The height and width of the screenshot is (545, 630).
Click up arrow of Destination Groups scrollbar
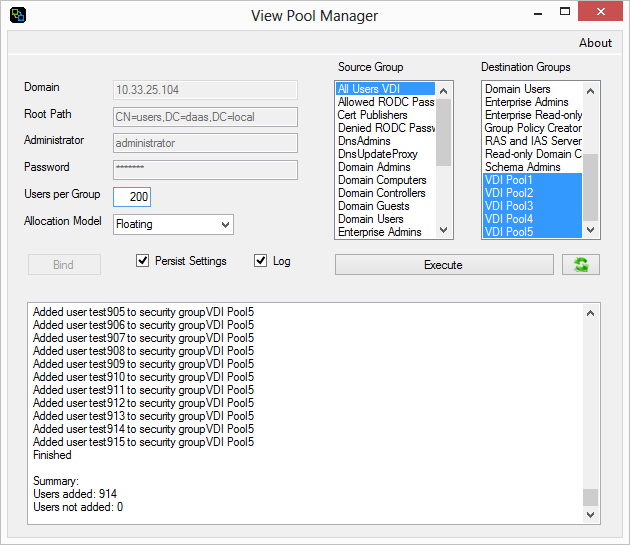(x=590, y=91)
